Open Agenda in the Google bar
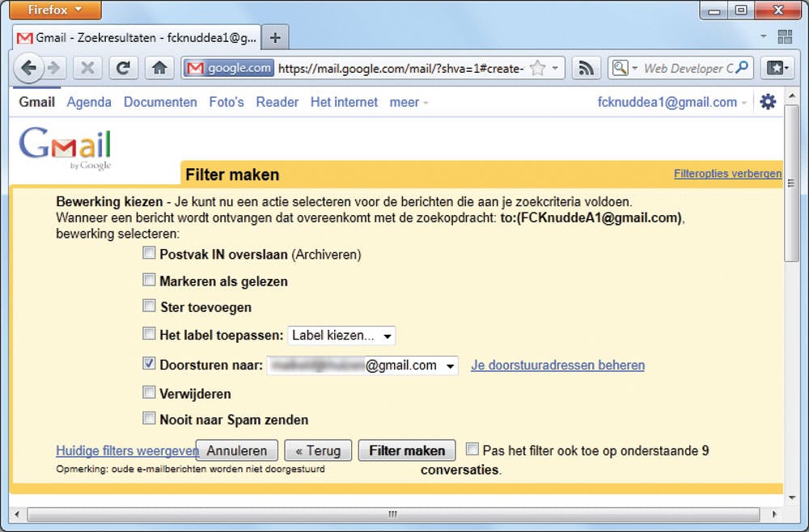The image size is (809, 532). 89,102
